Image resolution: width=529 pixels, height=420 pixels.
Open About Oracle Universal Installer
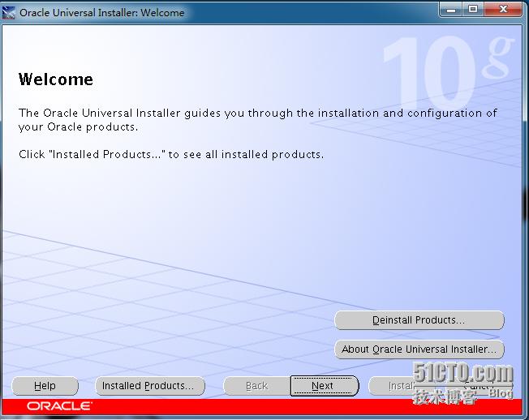pyautogui.click(x=419, y=349)
